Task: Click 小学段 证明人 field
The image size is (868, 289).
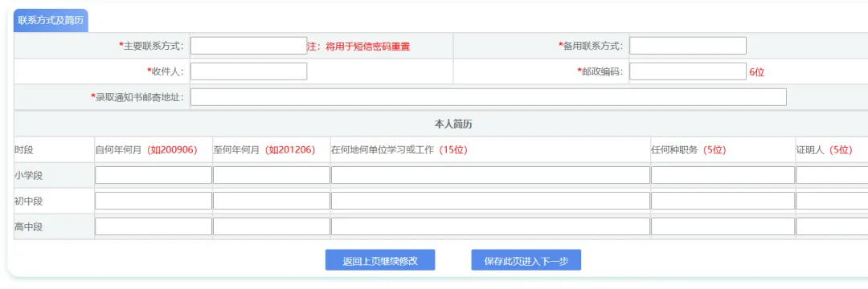Action: coord(832,175)
